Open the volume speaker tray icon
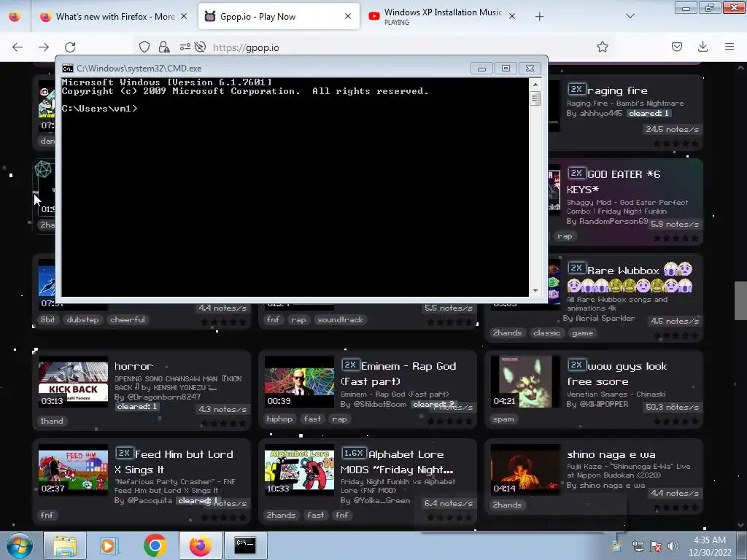This screenshot has height=560, width=747. point(673,546)
